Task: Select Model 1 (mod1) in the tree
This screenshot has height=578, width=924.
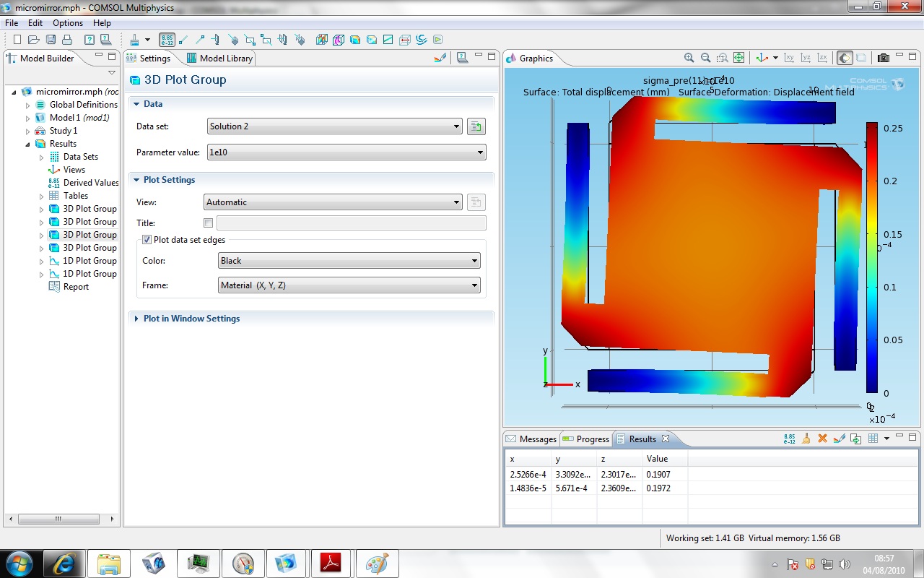Action: point(72,118)
